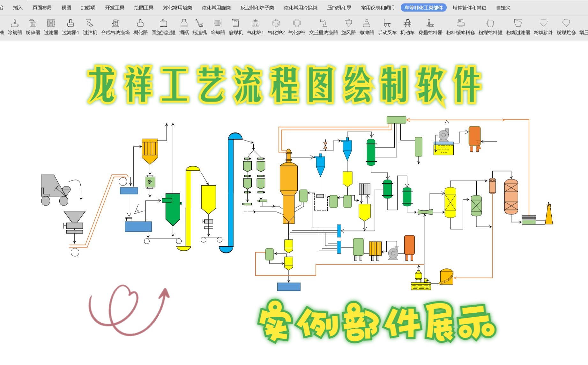
Task: Open the 加载项 tab
Action: 88,8
